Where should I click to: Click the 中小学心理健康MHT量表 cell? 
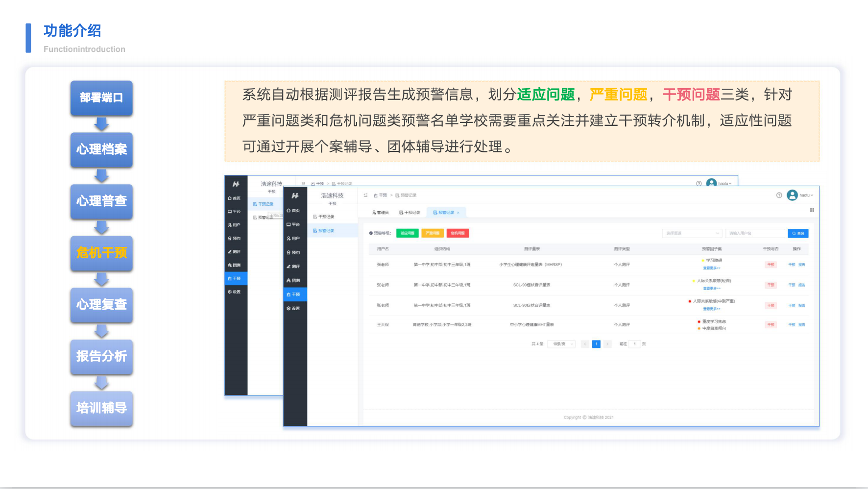coord(531,325)
